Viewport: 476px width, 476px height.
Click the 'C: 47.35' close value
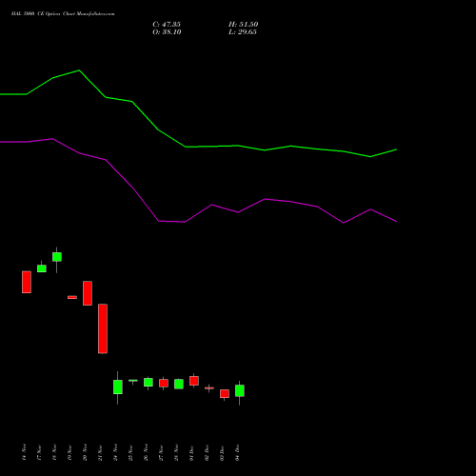(x=167, y=25)
